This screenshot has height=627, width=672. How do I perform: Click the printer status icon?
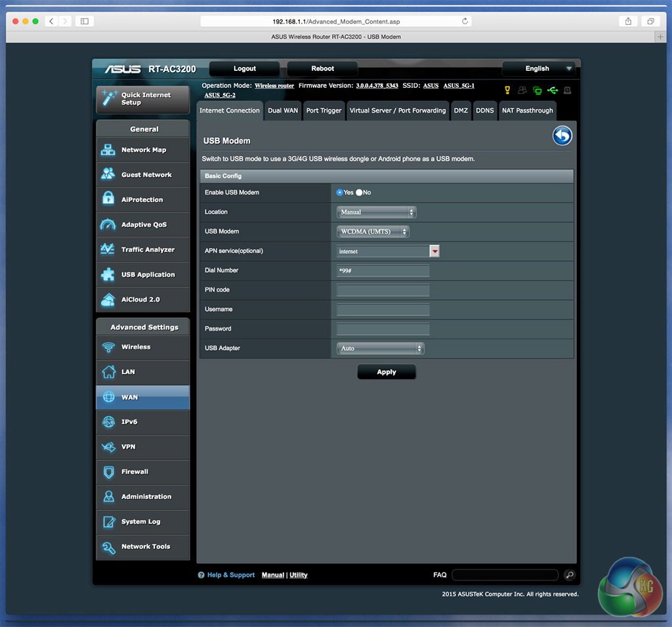[568, 91]
